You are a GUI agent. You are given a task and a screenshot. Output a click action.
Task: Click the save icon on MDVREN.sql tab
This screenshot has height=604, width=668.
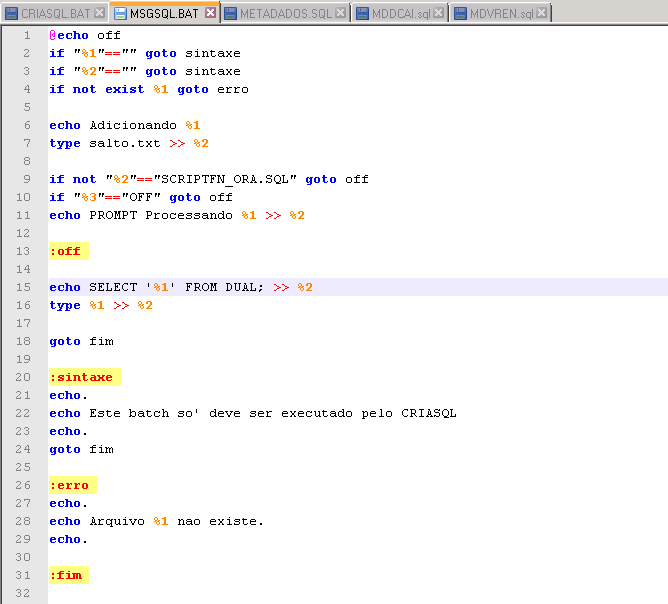(x=460, y=14)
